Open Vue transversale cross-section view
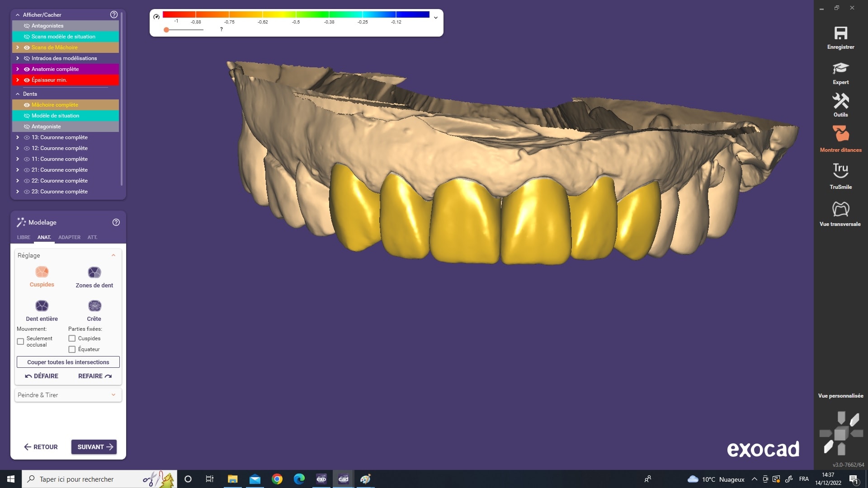The width and height of the screenshot is (868, 488). [840, 209]
